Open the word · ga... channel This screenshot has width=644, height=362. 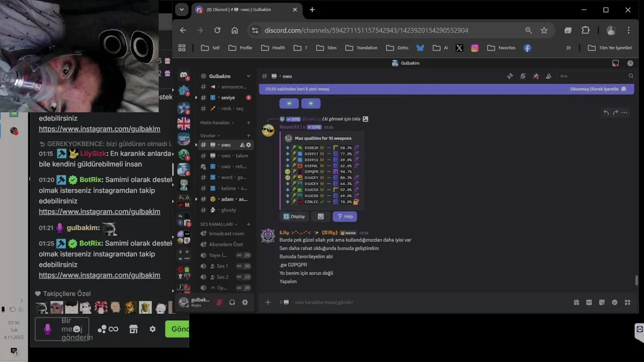pyautogui.click(x=224, y=177)
